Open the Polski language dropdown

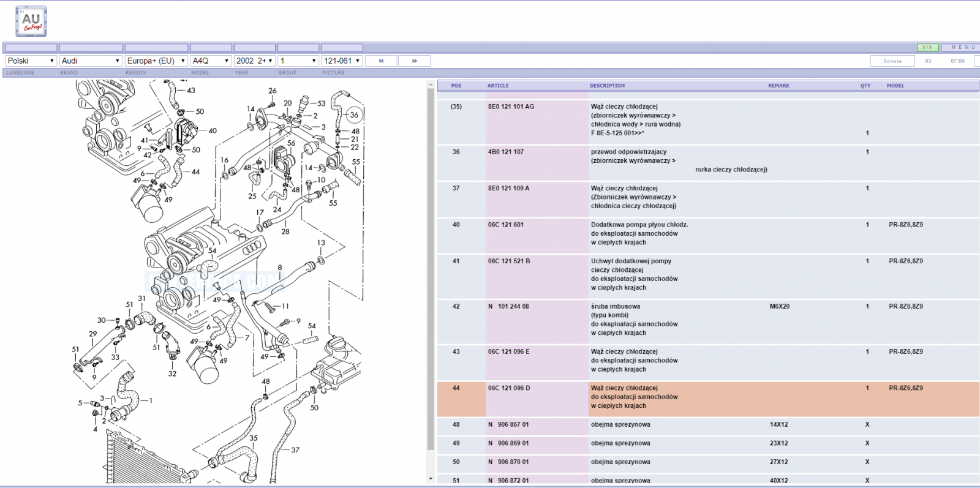coord(31,61)
